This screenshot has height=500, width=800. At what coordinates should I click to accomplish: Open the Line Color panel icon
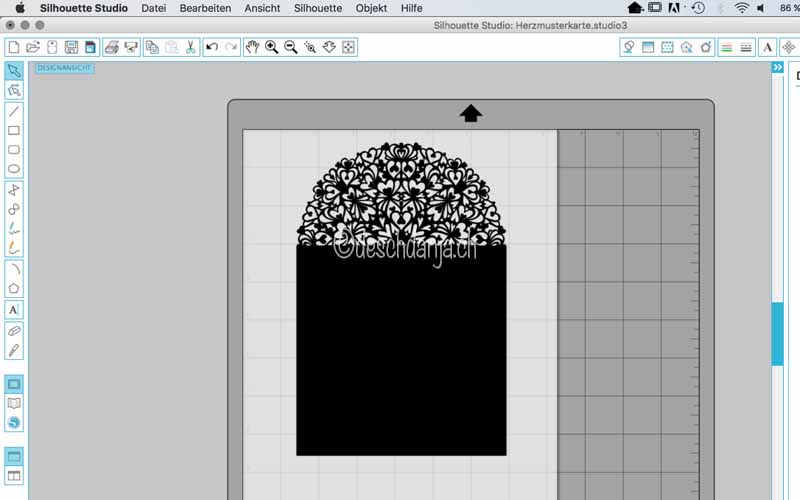pyautogui.click(x=726, y=47)
